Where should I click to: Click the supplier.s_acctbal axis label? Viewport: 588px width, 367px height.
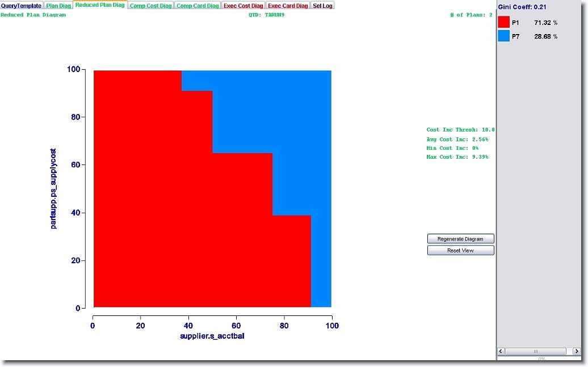pos(212,336)
